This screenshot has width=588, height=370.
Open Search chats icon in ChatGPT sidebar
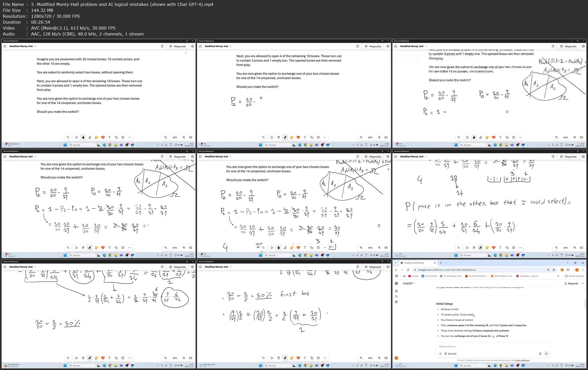click(396, 296)
